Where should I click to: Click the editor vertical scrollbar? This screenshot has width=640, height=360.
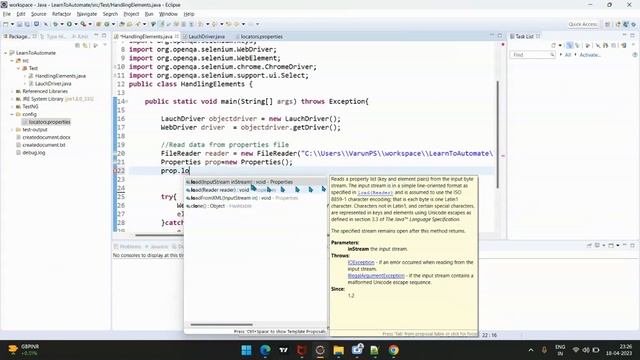coord(498,135)
